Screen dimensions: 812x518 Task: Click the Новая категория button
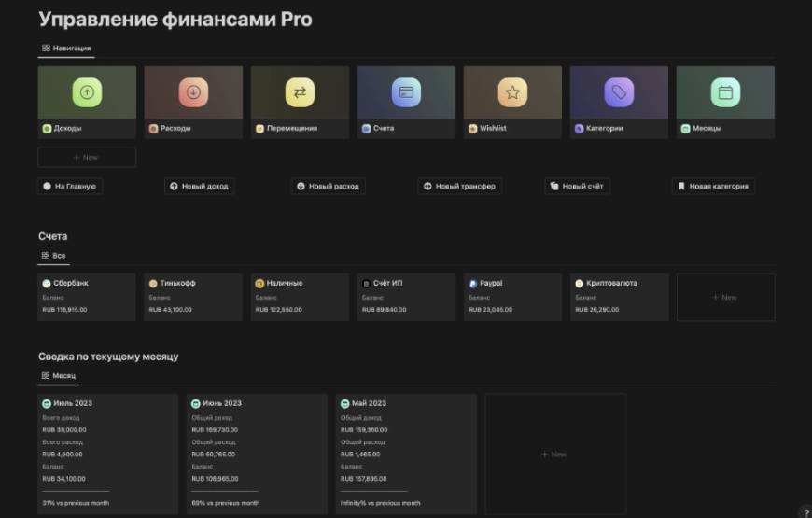point(712,186)
